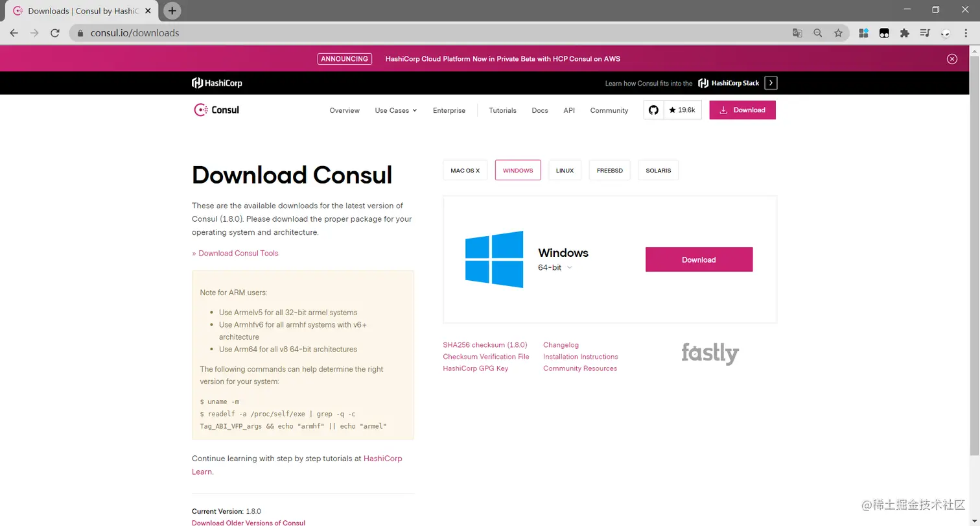Screen dimensions: 980x526
Task: Open Installation Instructions link
Action: (581, 357)
